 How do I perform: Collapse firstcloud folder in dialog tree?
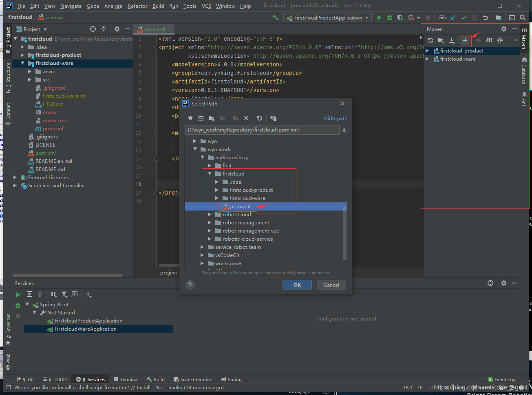pos(210,173)
